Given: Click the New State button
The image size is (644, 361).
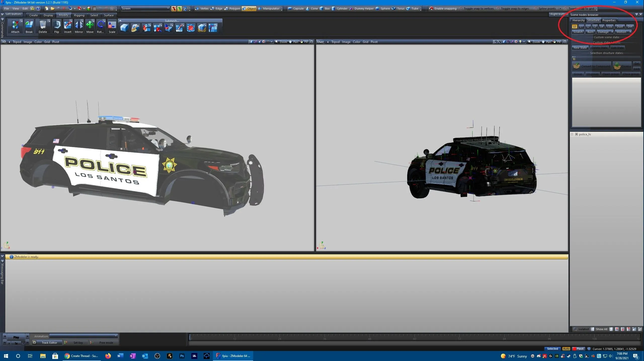Looking at the screenshot, I should point(580,48).
